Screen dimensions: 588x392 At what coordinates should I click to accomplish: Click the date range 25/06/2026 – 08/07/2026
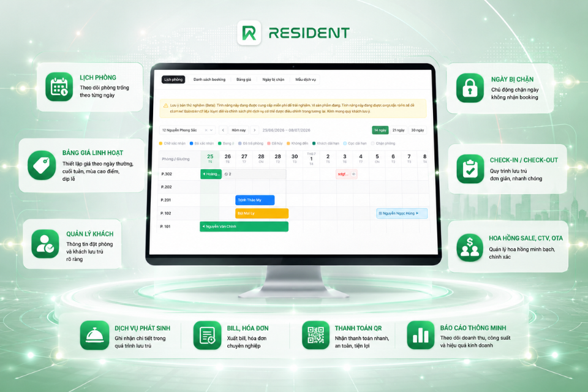point(286,130)
